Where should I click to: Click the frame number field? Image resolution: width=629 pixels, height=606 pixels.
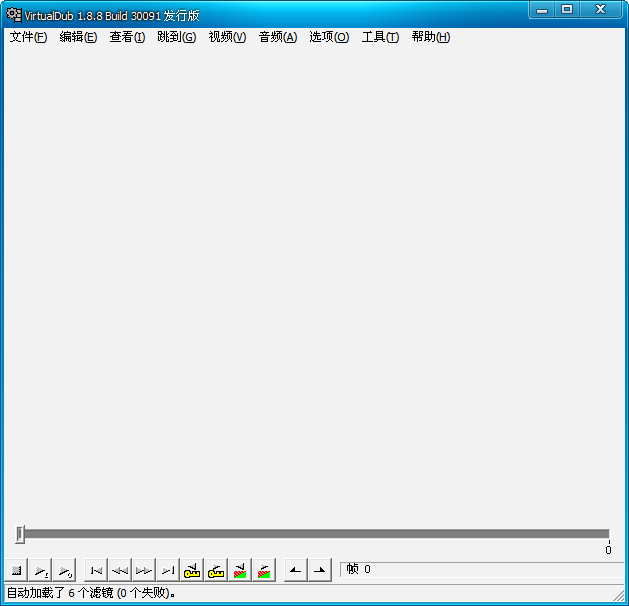click(480, 570)
